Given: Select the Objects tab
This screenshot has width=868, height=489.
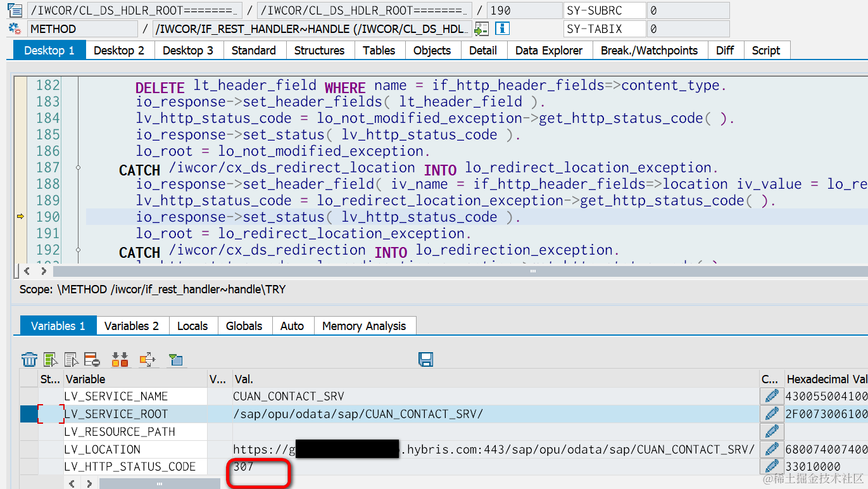Looking at the screenshot, I should click(432, 50).
